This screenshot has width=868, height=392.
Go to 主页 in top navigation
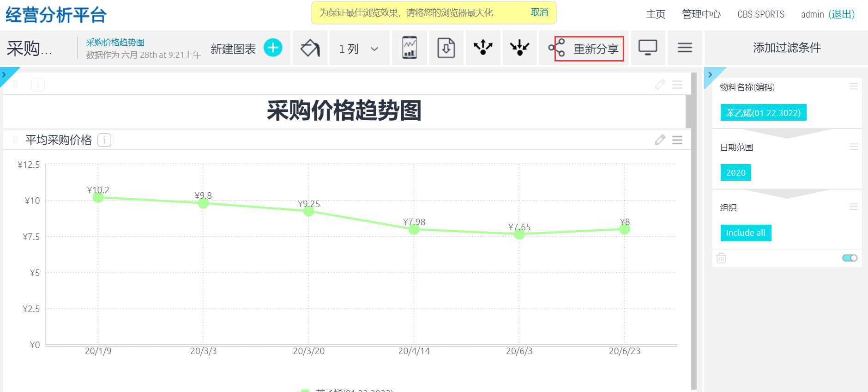pyautogui.click(x=656, y=14)
